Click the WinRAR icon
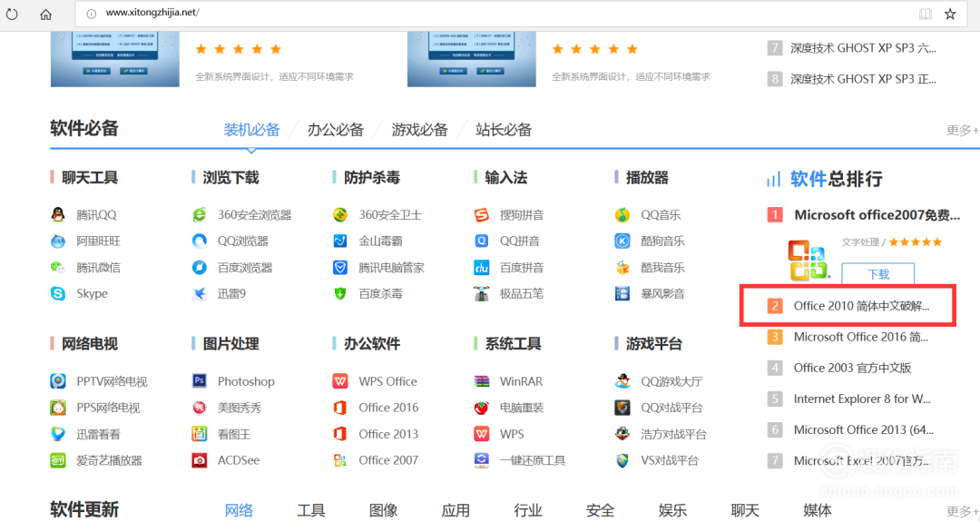This screenshot has width=980, height=522. (481, 380)
